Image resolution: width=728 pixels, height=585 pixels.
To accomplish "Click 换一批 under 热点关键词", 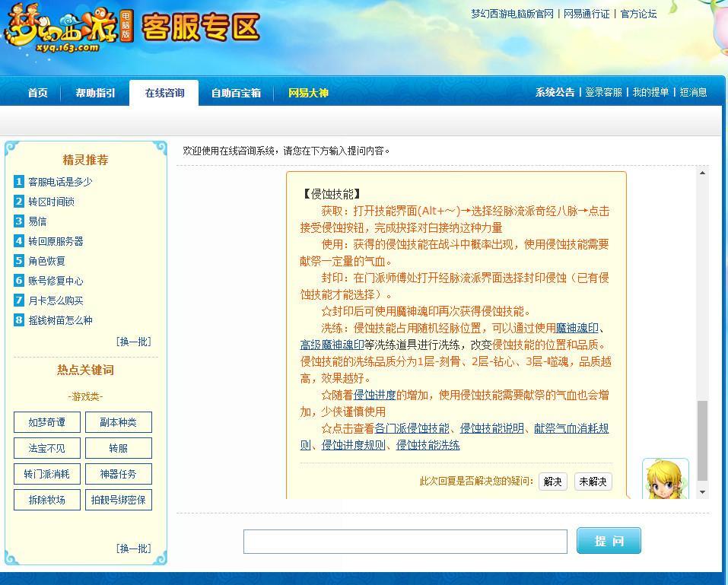I will click(x=134, y=548).
